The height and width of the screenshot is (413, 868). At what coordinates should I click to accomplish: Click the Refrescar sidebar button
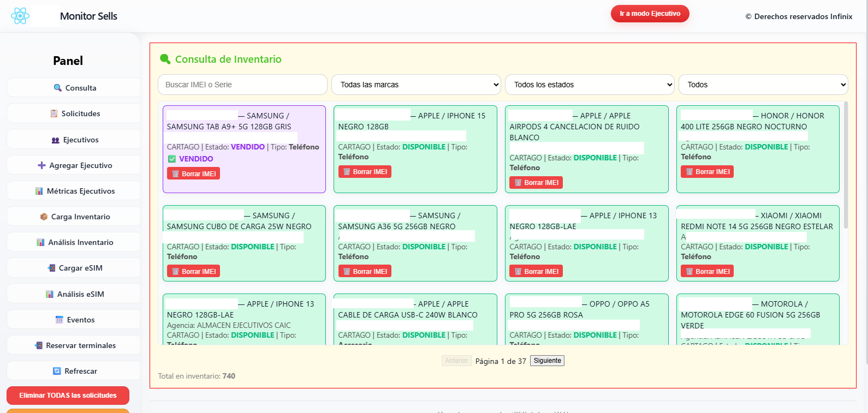(74, 371)
